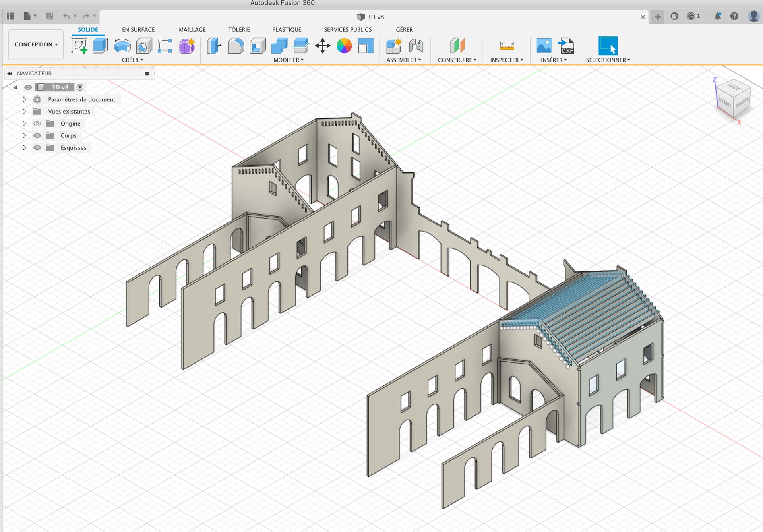
Task: Expand the Corps tree node
Action: click(x=24, y=135)
